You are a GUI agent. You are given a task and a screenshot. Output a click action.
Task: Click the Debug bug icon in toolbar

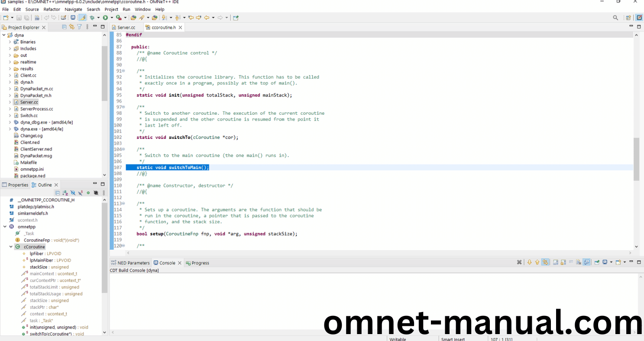(x=92, y=18)
